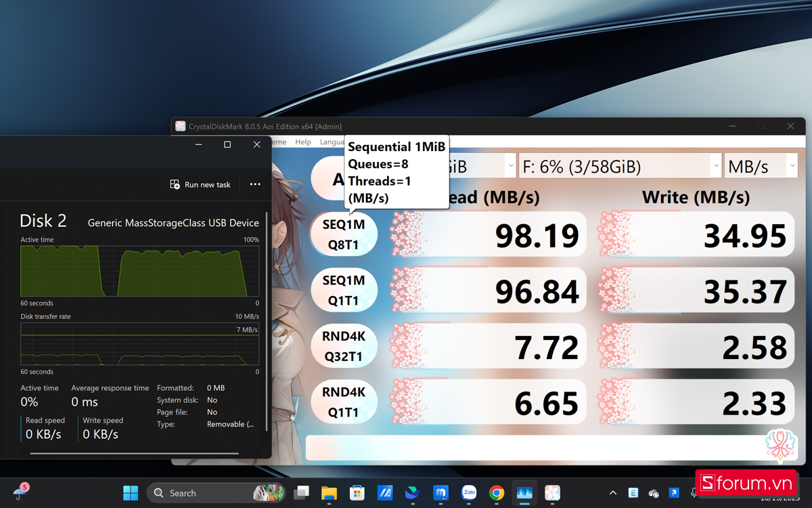Open Task View from the taskbar
Viewport: 812px width, 508px height.
[301, 493]
